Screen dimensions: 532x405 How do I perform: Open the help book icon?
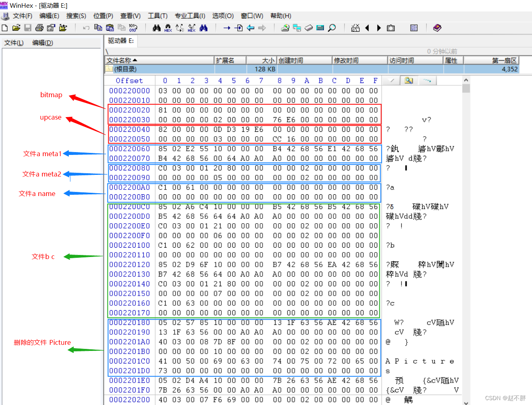[x=437, y=28]
